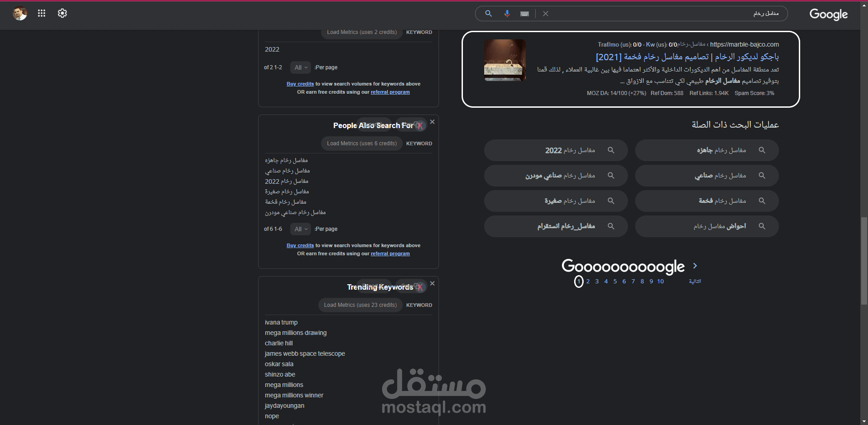Click the K logo in People Also Search For
Screen dimensions: 868x425
[x=420, y=125]
